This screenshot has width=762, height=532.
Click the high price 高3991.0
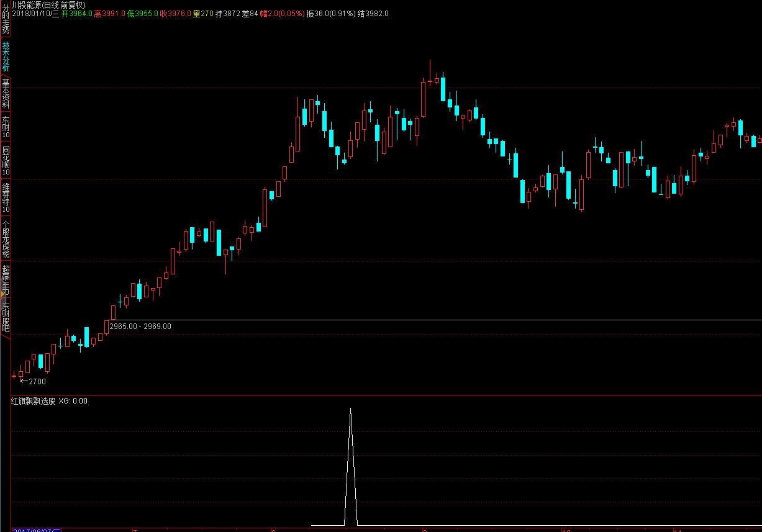click(110, 13)
